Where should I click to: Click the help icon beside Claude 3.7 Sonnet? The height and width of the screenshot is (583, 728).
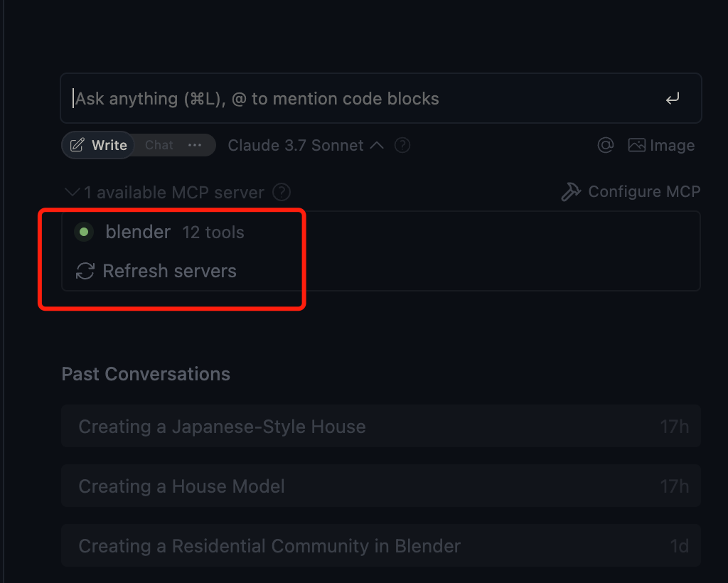pyautogui.click(x=402, y=145)
